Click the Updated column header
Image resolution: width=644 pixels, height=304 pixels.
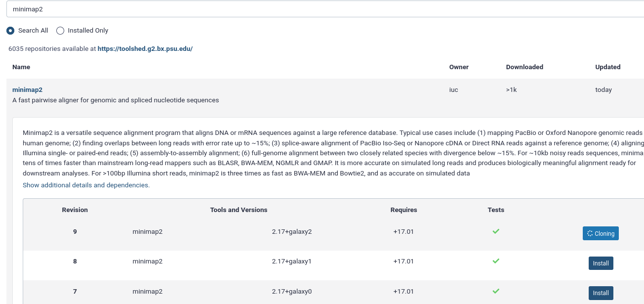[x=608, y=67]
